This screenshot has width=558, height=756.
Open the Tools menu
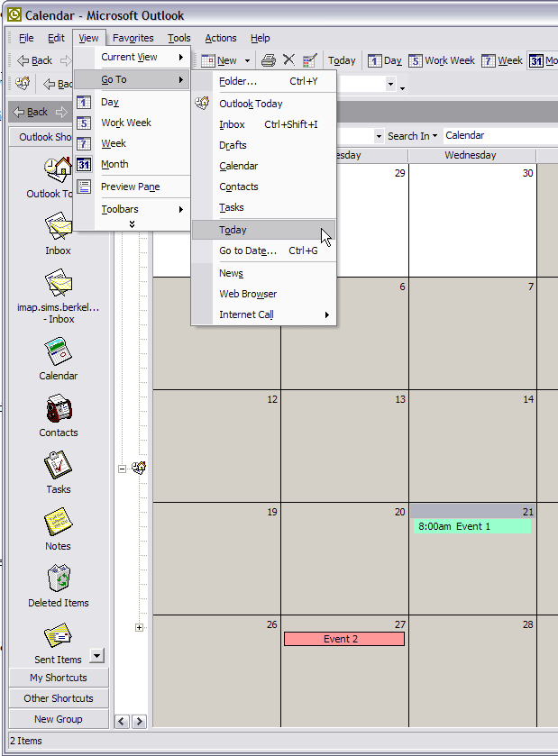(x=178, y=38)
